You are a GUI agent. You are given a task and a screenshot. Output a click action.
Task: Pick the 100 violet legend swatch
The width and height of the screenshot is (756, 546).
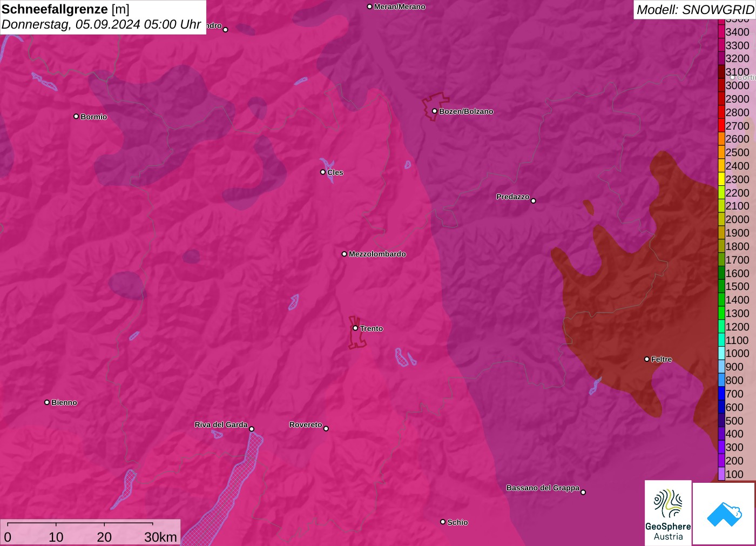pos(721,474)
